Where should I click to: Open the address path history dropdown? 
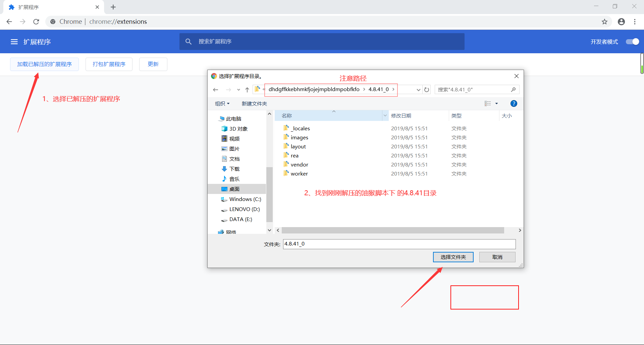point(418,90)
